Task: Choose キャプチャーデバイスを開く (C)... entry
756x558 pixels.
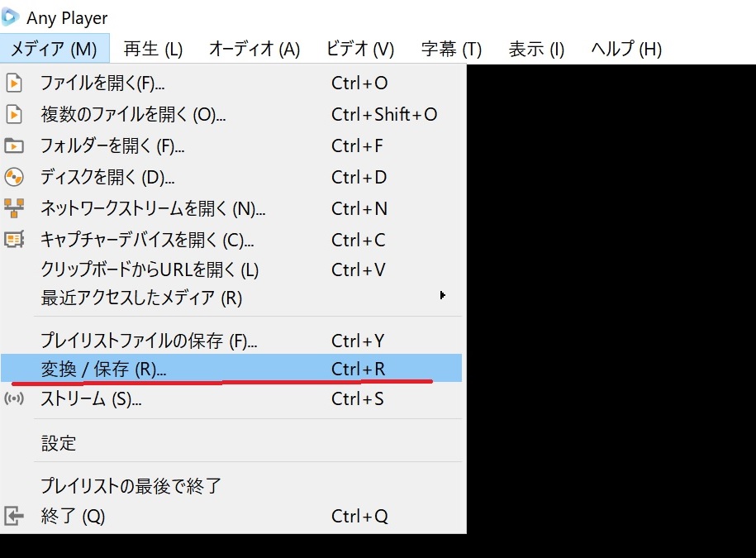Action: [x=231, y=239]
